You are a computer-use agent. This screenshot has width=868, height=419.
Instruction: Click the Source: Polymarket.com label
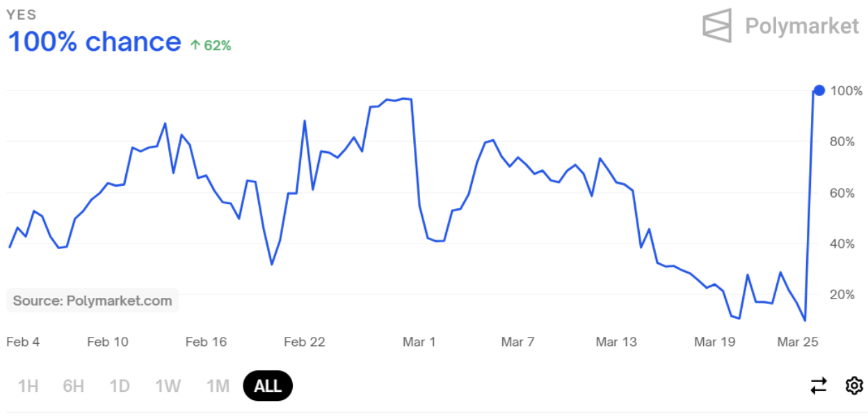[x=93, y=301]
